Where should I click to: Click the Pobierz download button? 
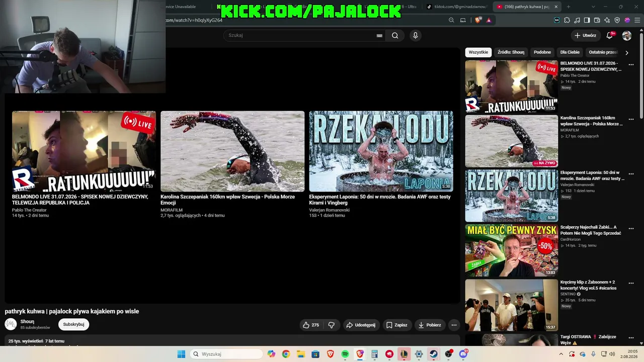coord(430,325)
